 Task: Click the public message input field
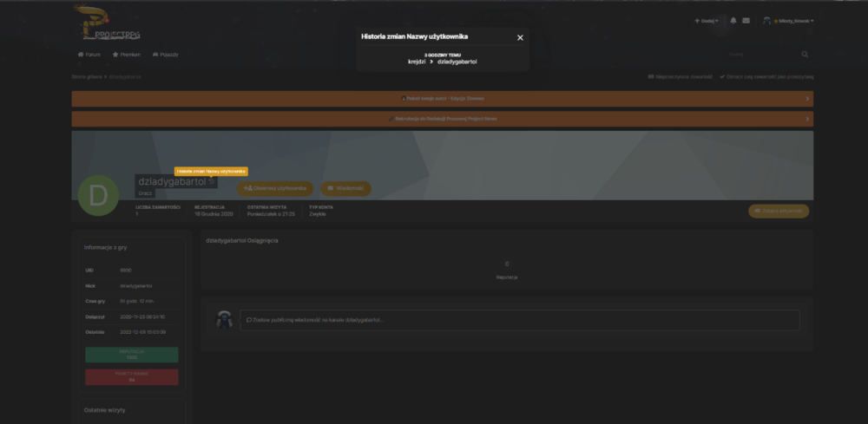(x=520, y=320)
